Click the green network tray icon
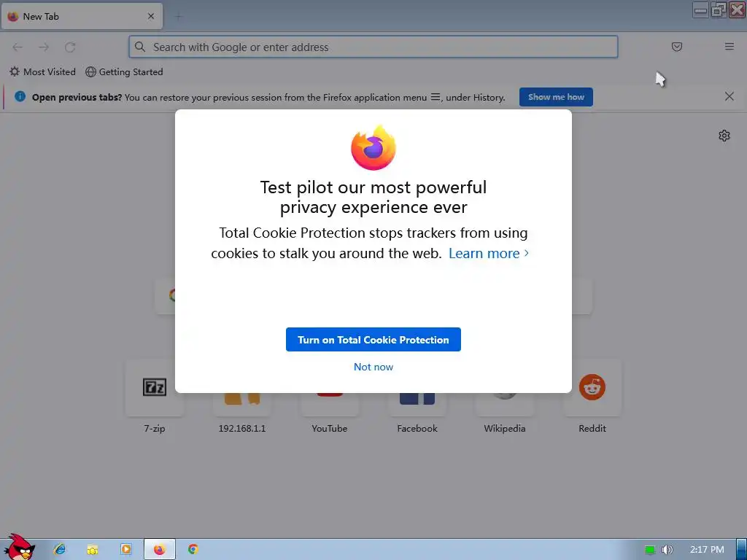 650,550
